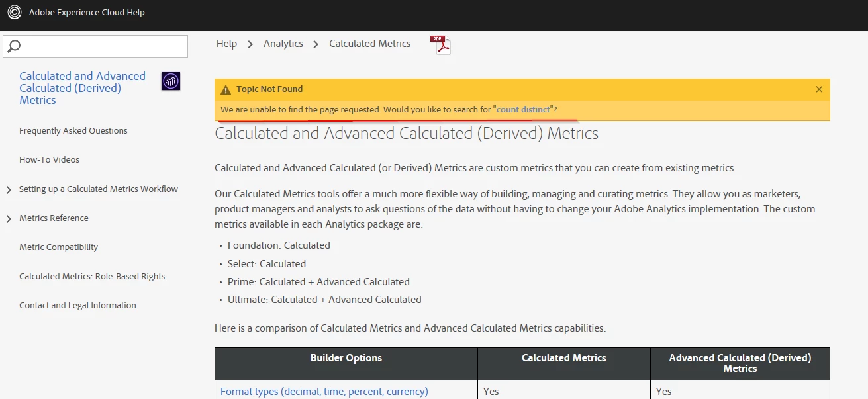The height and width of the screenshot is (399, 868).
Task: Download the page as PDF icon
Action: pyautogui.click(x=440, y=44)
